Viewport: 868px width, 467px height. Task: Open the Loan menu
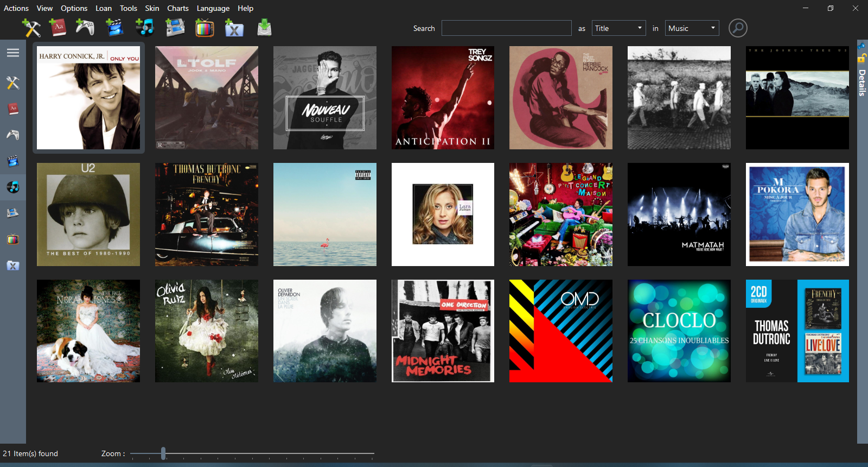click(x=103, y=8)
